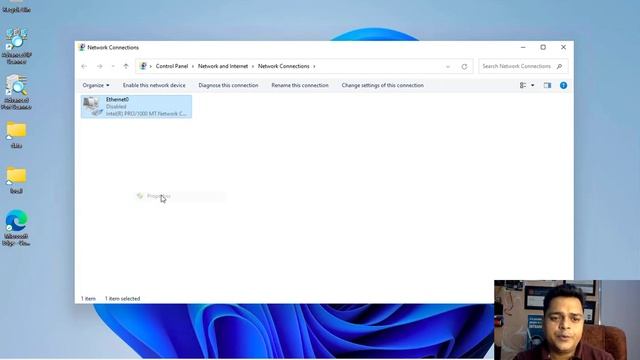Click the search magnifier icon

pyautogui.click(x=559, y=66)
